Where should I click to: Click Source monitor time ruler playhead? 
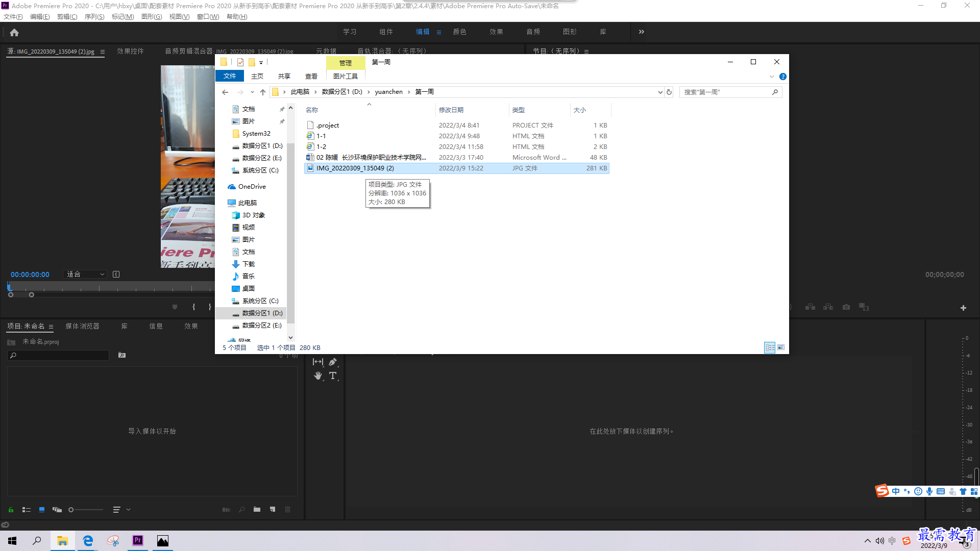point(9,286)
